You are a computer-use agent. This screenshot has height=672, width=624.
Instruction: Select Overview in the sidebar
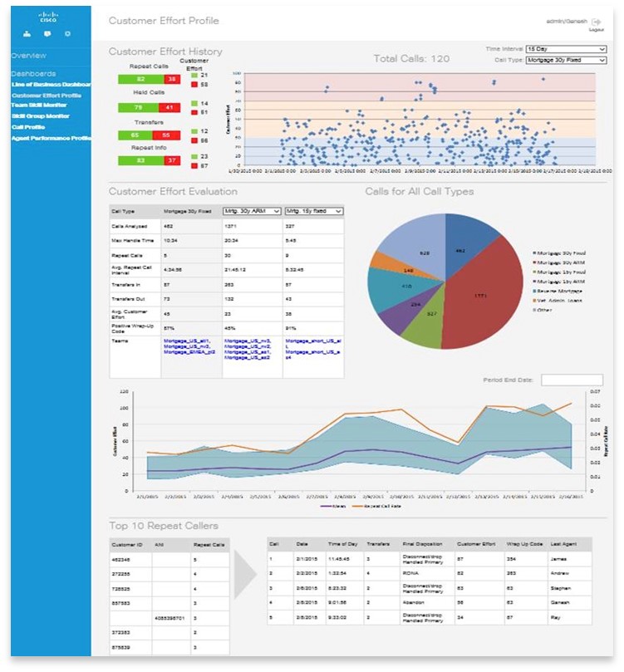pyautogui.click(x=29, y=56)
